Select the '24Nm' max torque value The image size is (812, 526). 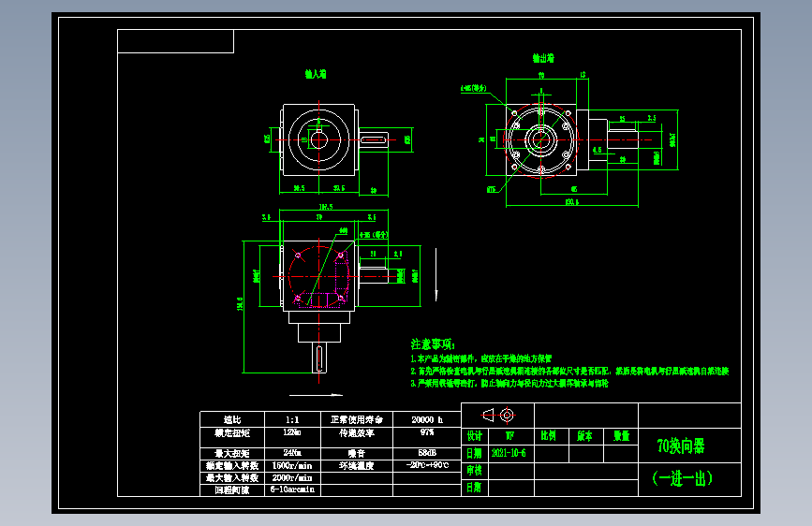click(292, 453)
